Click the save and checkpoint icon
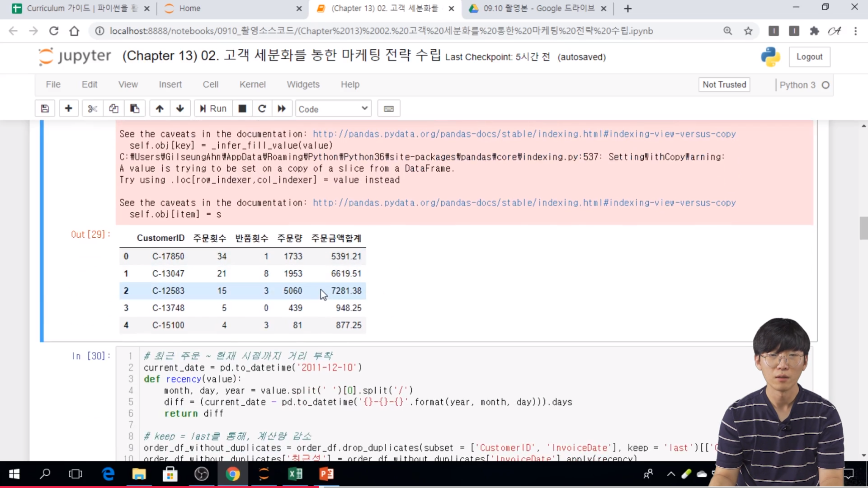 pos(45,108)
